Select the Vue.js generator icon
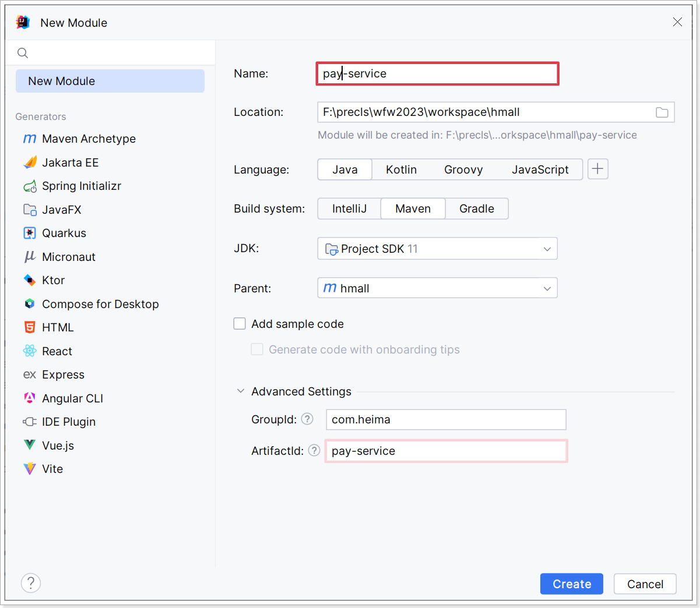 point(30,446)
